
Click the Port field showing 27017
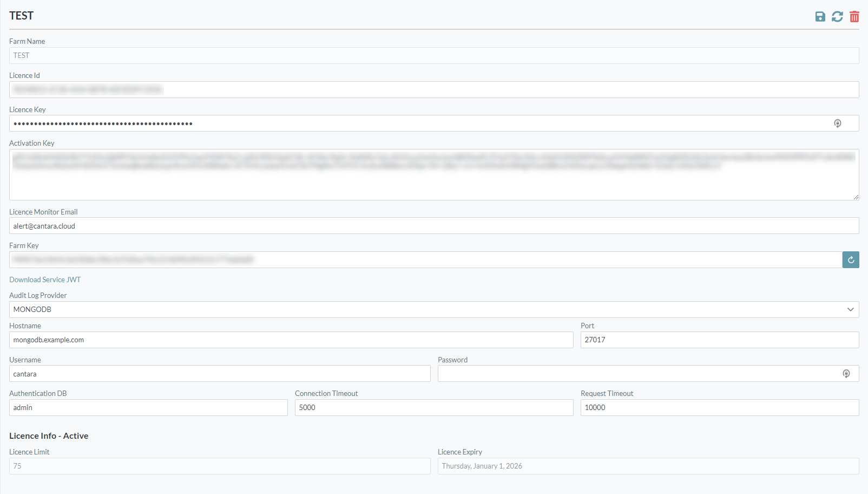click(719, 340)
